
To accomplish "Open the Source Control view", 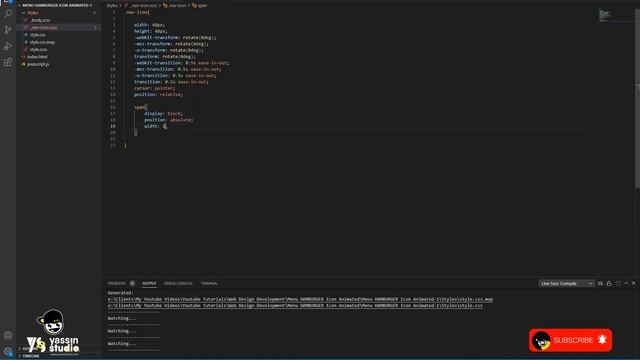I will pyautogui.click(x=8, y=30).
